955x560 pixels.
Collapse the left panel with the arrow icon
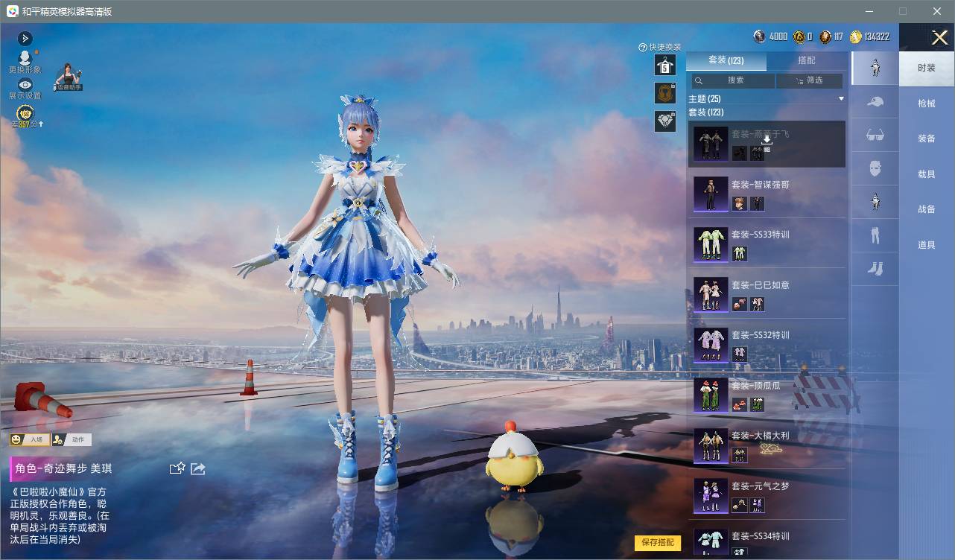pyautogui.click(x=25, y=39)
